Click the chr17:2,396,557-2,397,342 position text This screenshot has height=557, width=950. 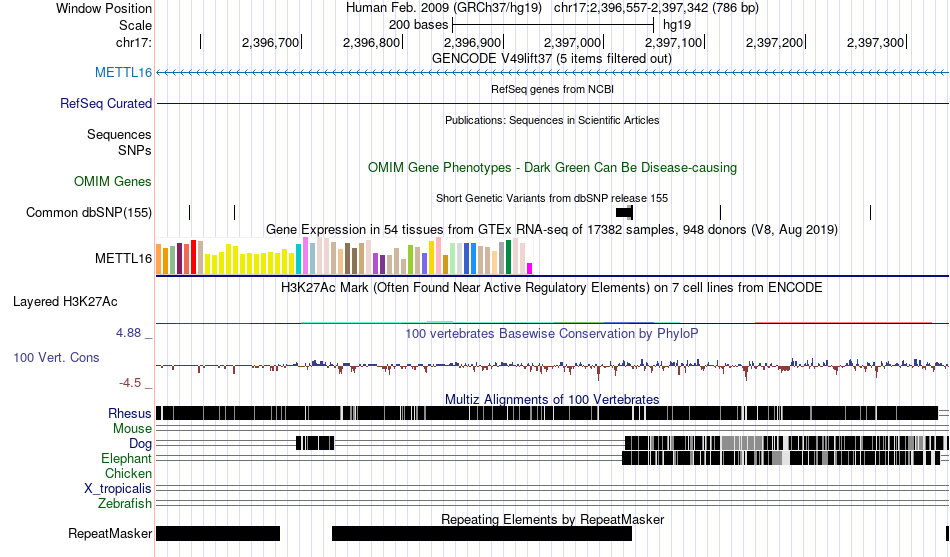pyautogui.click(x=656, y=8)
